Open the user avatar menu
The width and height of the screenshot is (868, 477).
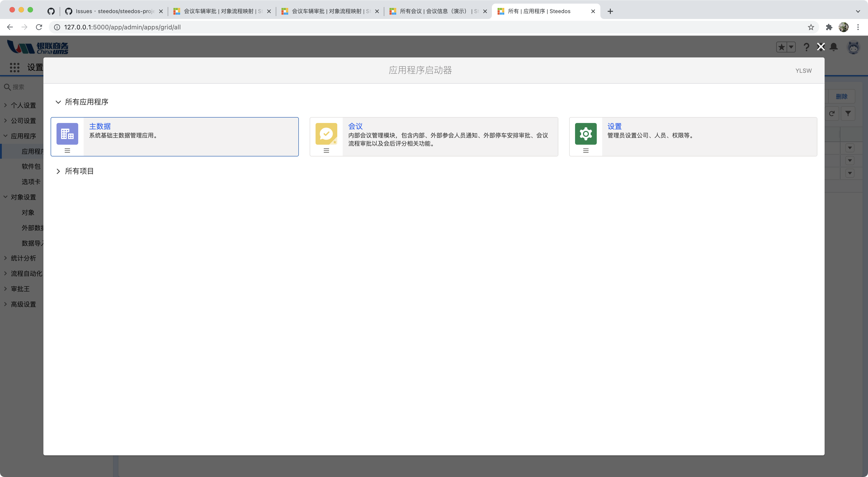point(853,47)
